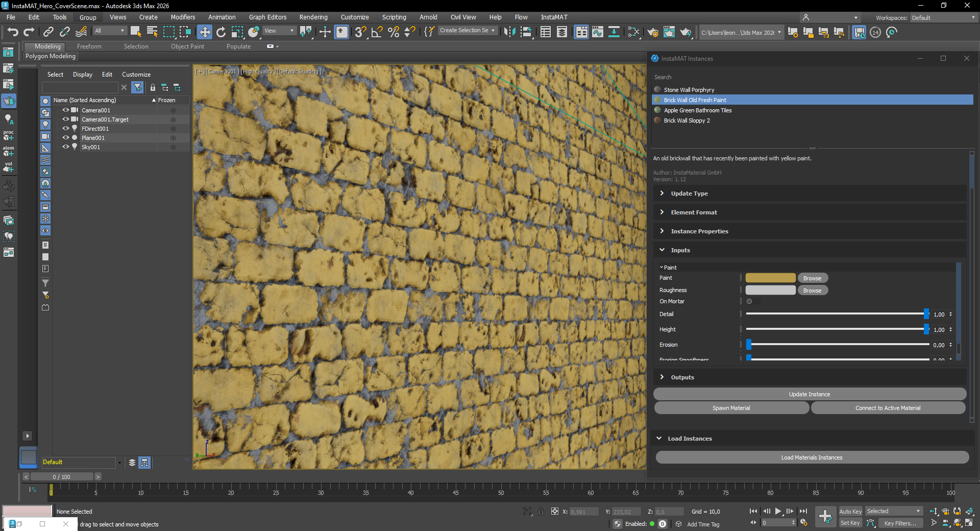Open the Modifiers menu

pyautogui.click(x=183, y=17)
